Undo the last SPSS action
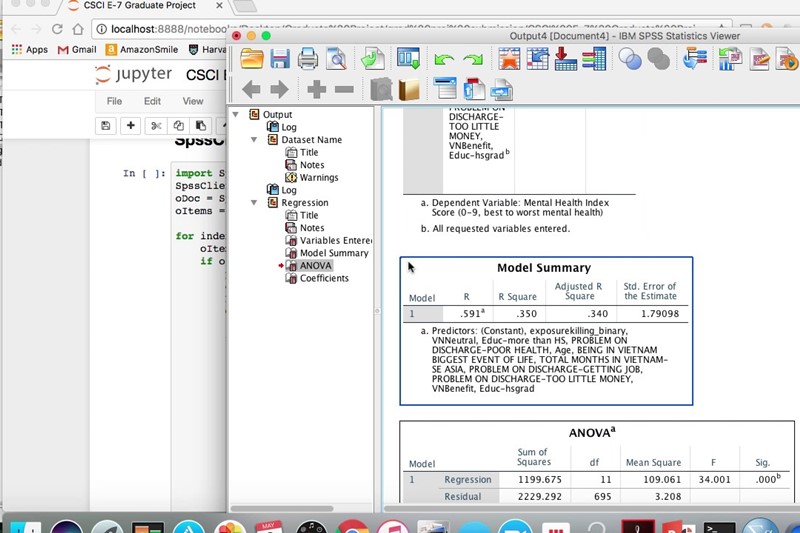Image resolution: width=800 pixels, height=533 pixels. point(444,60)
